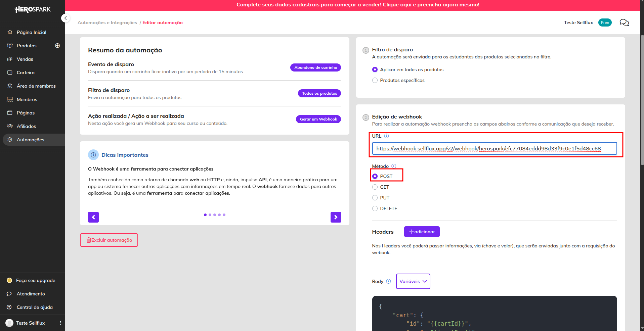Click into the webhook URL input field
The width and height of the screenshot is (644, 331).
coord(494,148)
